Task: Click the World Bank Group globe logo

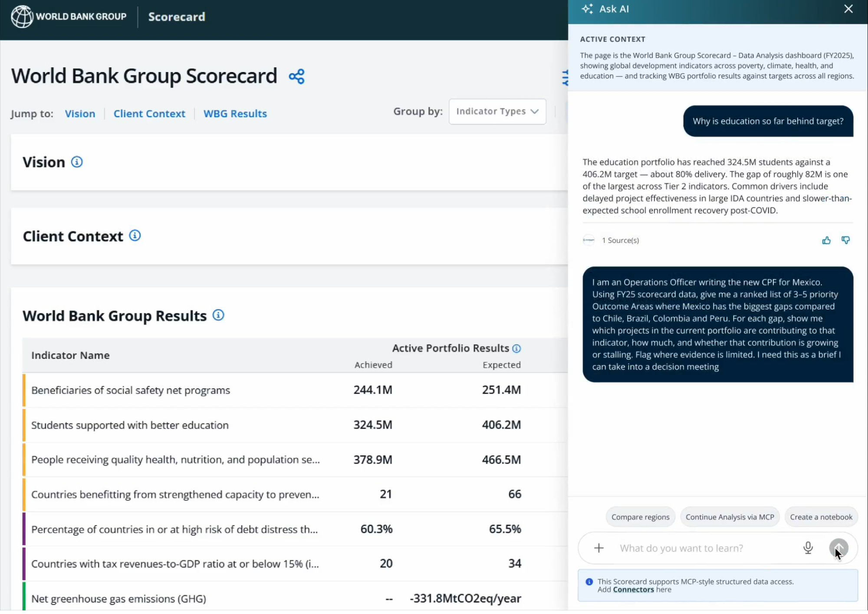Action: [22, 16]
